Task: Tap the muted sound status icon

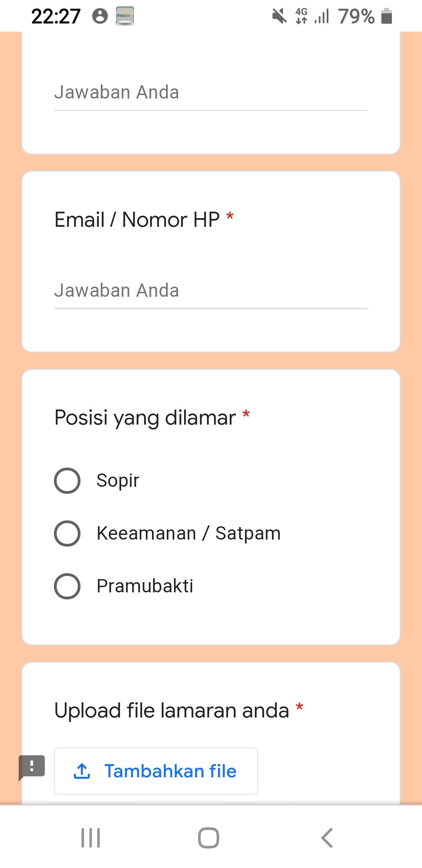Action: [279, 16]
